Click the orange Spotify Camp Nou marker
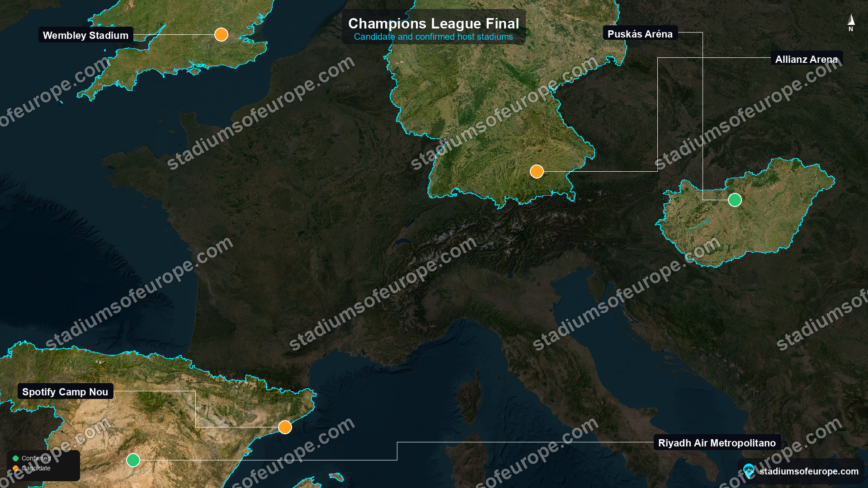This screenshot has height=488, width=868. pyautogui.click(x=285, y=427)
